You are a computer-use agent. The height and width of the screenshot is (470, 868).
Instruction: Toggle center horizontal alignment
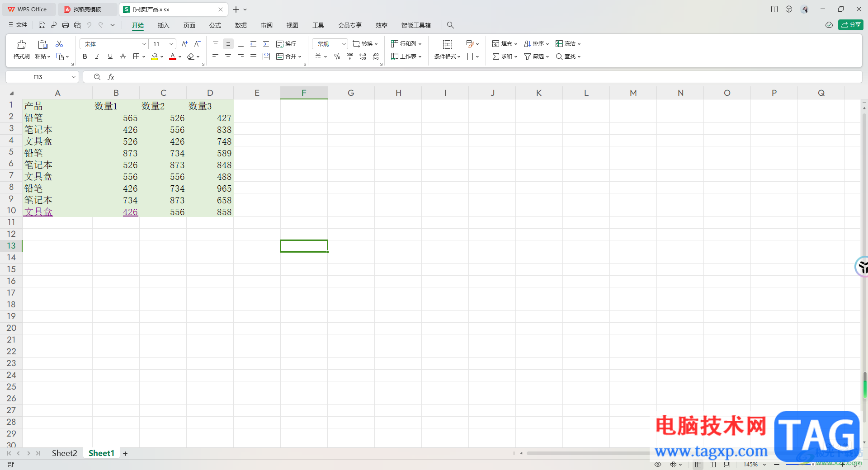(x=228, y=56)
